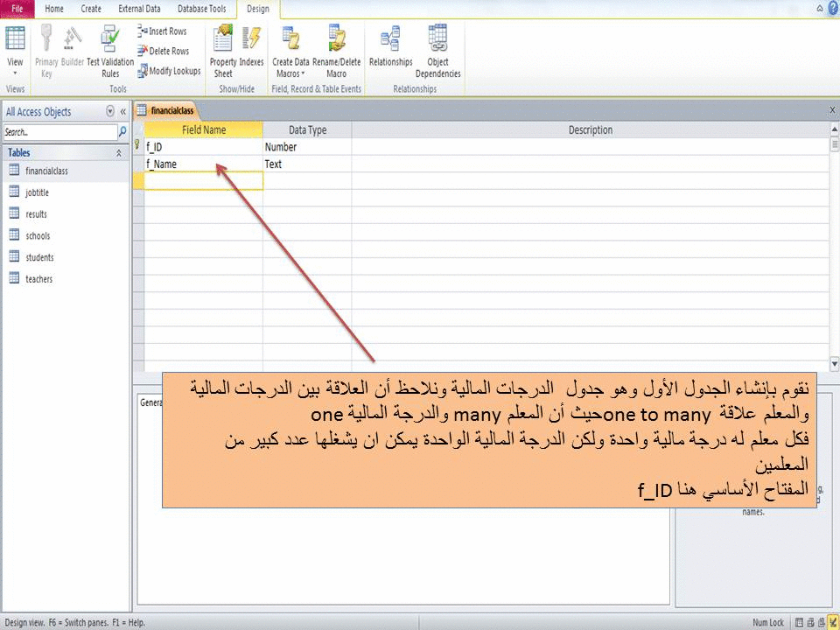
Task: Switch to Design View in status bar
Action: click(832, 622)
